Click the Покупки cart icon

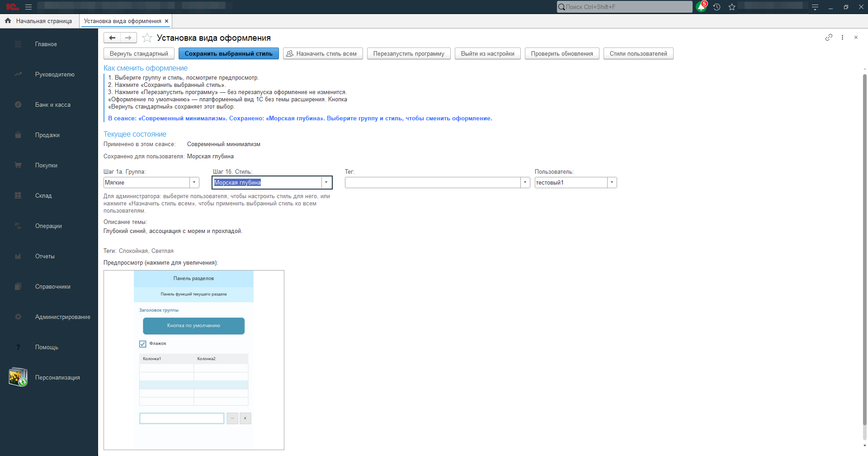coord(18,166)
